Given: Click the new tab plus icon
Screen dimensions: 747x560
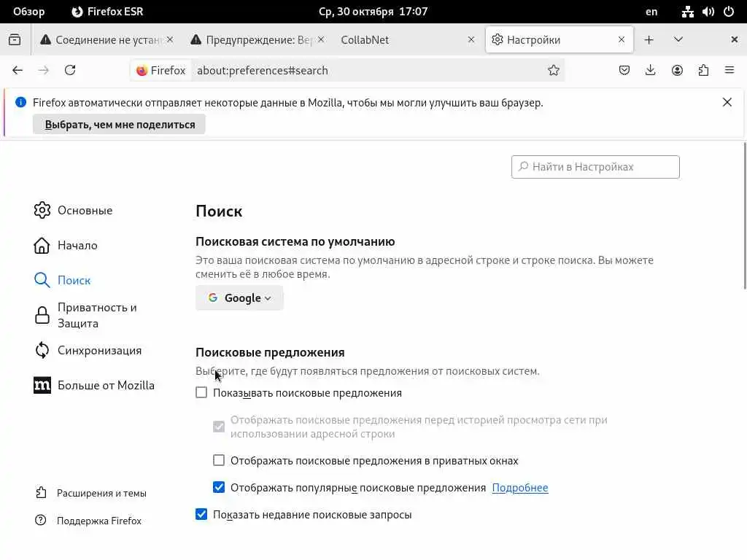Looking at the screenshot, I should coord(649,40).
